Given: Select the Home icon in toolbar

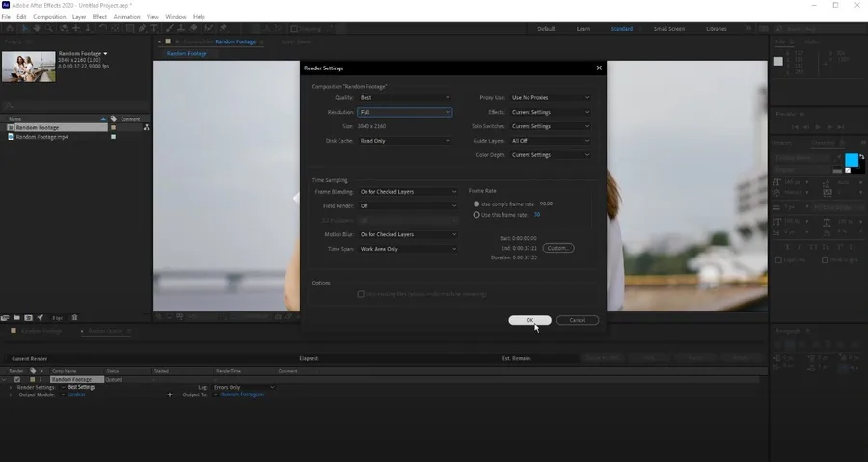Looking at the screenshot, I should pyautogui.click(x=10, y=28).
